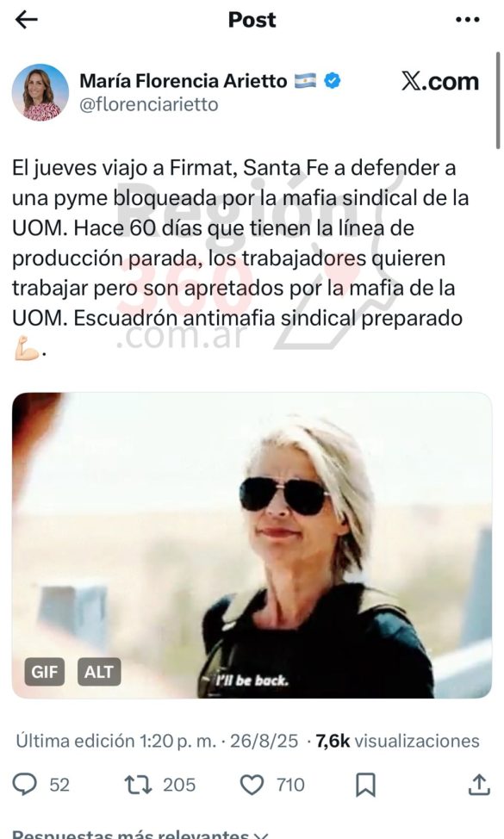Play the GIF via the GIF badge

tap(45, 672)
